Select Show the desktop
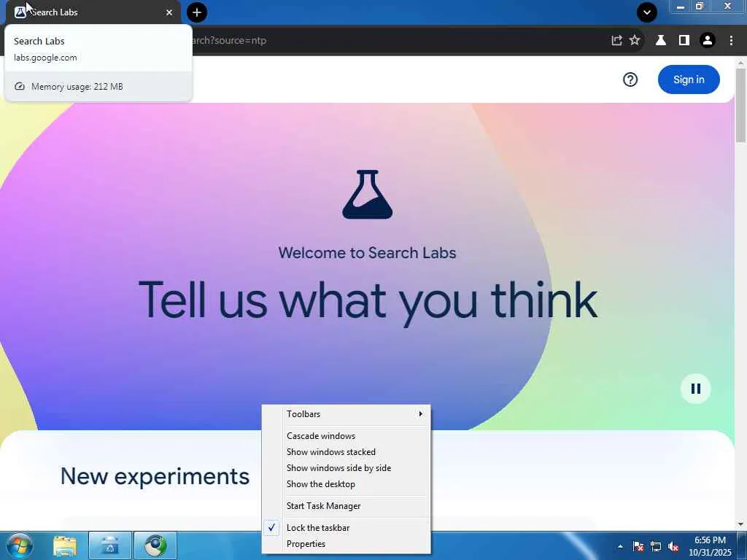Viewport: 747px width, 560px height. pos(347,484)
